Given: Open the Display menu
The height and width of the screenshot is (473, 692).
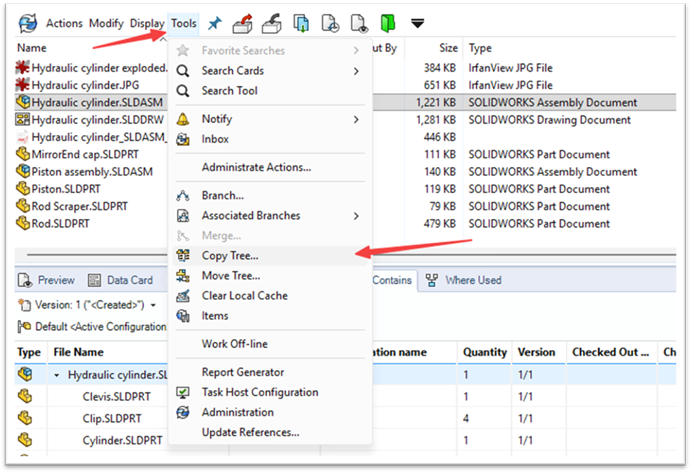Looking at the screenshot, I should pyautogui.click(x=147, y=23).
